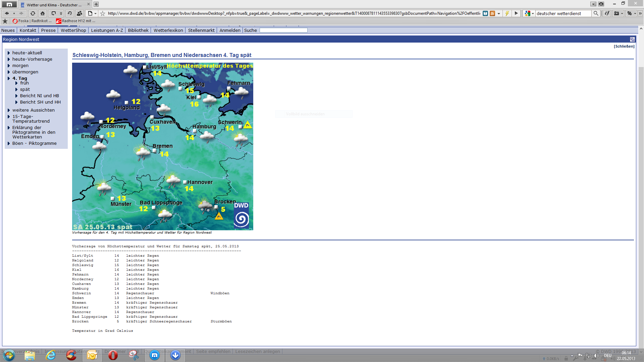
Task: Click the browser reload button
Action: [33, 13]
